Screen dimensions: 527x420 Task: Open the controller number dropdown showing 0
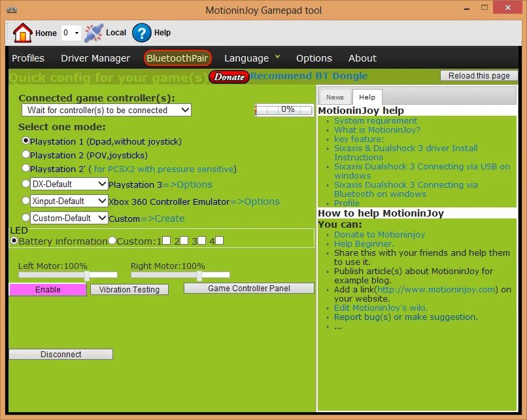[x=71, y=33]
